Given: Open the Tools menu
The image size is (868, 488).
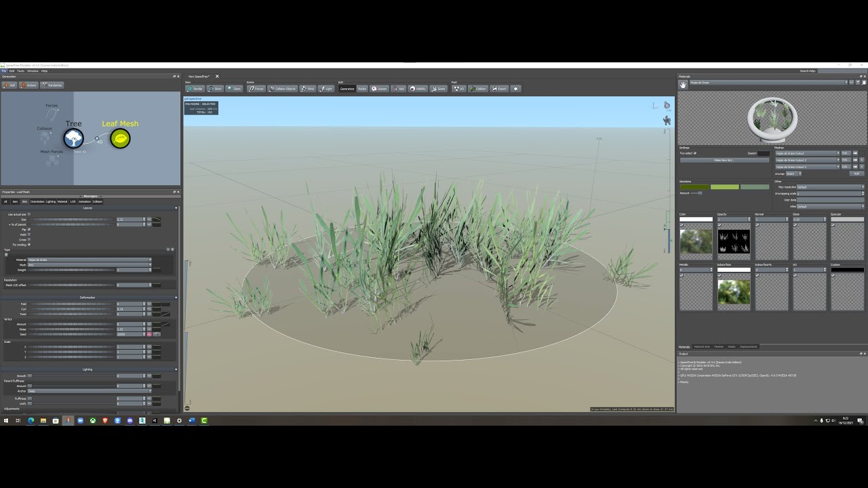Looking at the screenshot, I should click(x=20, y=70).
